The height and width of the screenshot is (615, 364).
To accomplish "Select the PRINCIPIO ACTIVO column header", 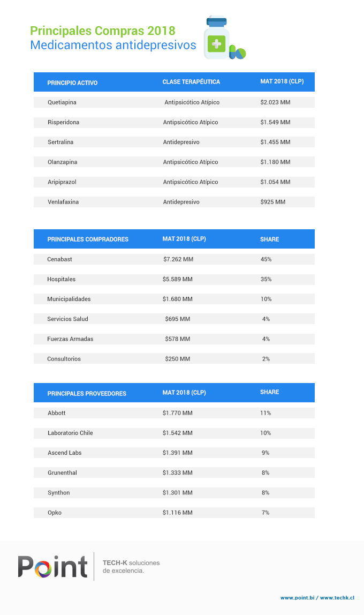I will point(72,82).
